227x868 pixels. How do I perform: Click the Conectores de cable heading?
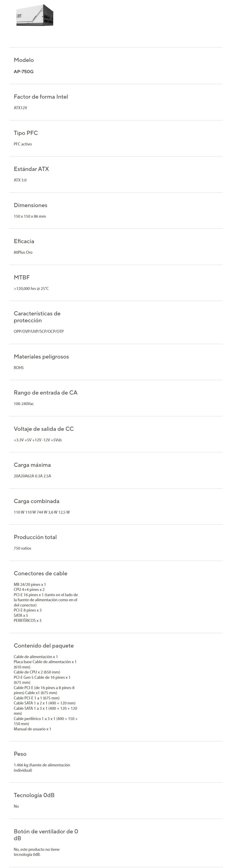point(40,573)
